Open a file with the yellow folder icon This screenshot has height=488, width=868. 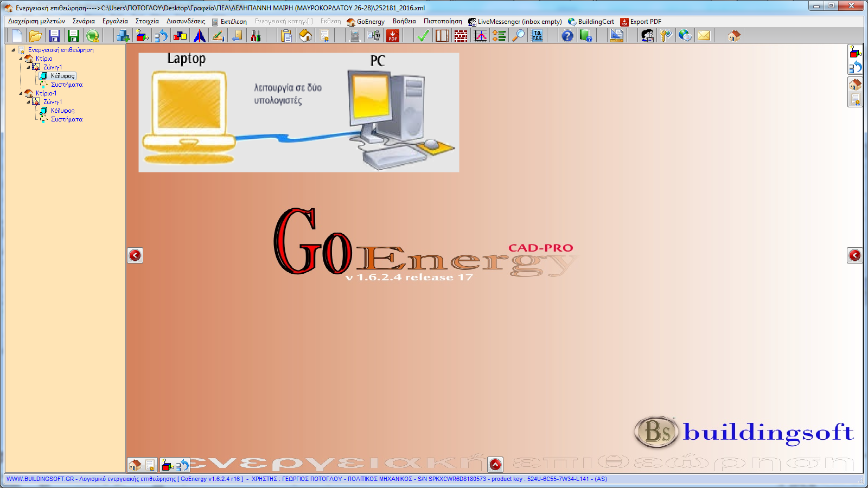(x=35, y=36)
